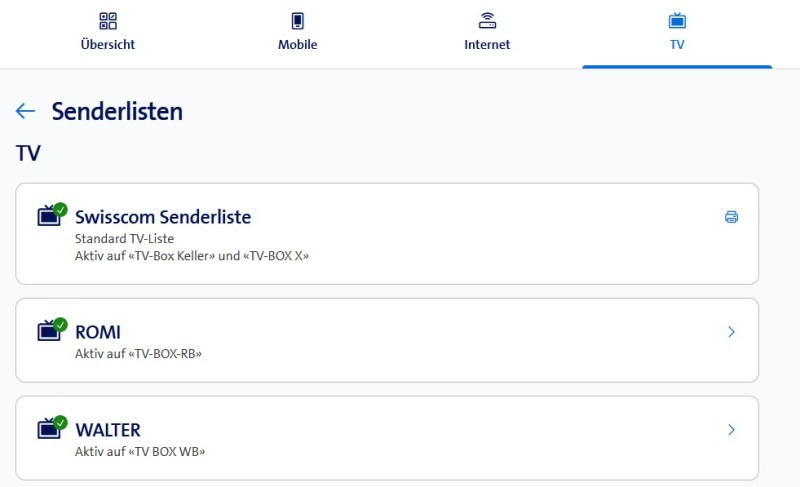Click the TV icon beside Swisscom Senderliste
Screen dimensions: 800x487
[50, 216]
